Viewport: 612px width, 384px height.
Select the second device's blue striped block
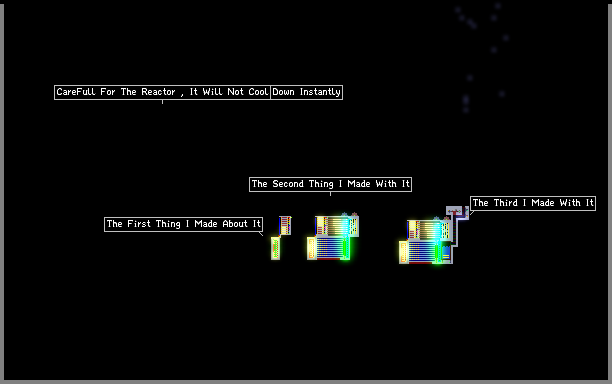pos(330,247)
